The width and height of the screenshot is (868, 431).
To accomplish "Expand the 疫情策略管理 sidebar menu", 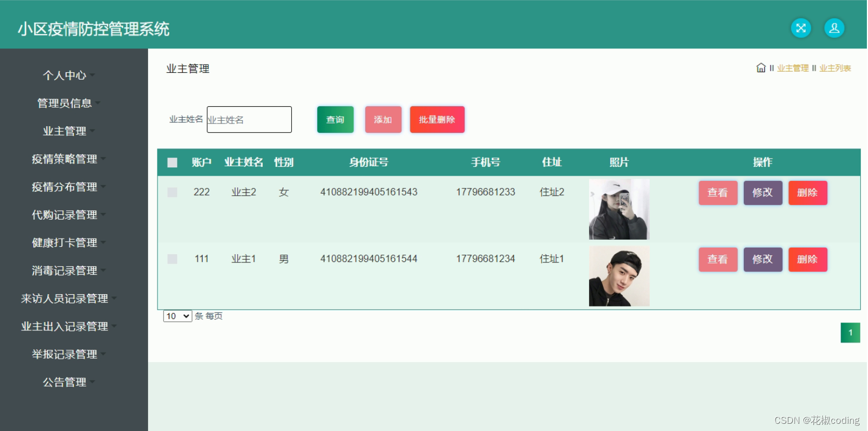I will pyautogui.click(x=68, y=158).
